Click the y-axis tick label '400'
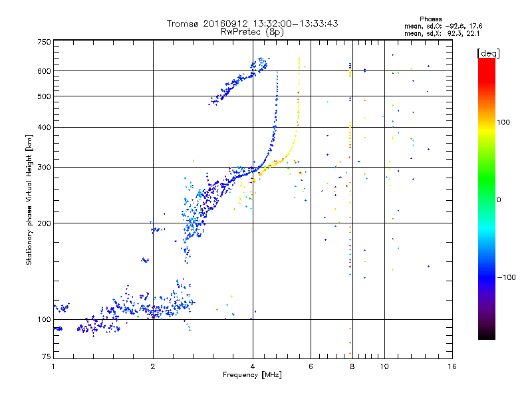This screenshot has width=532, height=399. pos(45,127)
